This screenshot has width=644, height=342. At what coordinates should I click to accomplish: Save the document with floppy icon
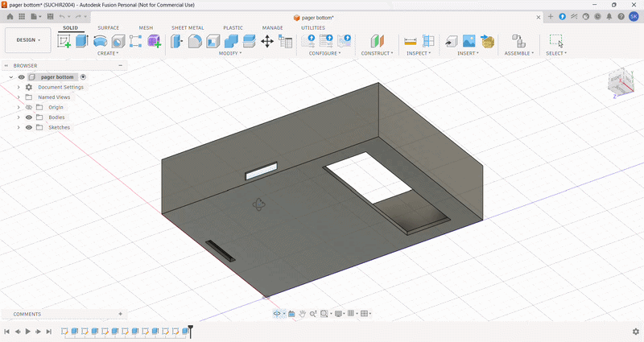(50, 16)
